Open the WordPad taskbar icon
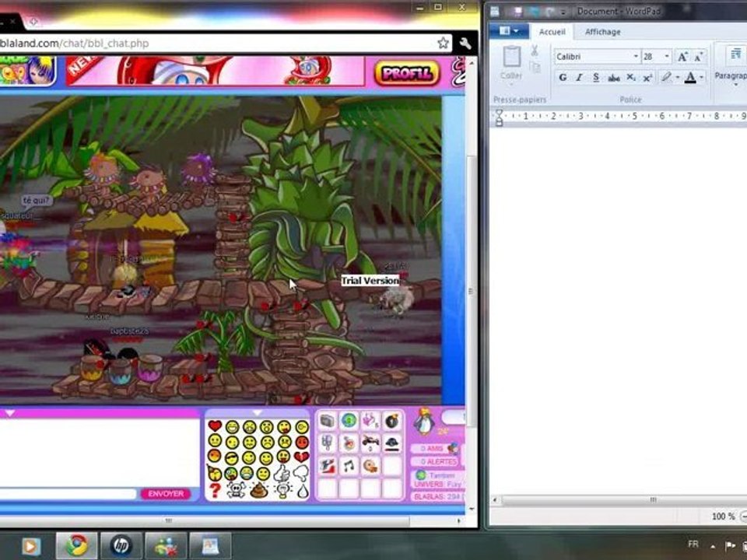Image resolution: width=747 pixels, height=560 pixels. tap(210, 545)
